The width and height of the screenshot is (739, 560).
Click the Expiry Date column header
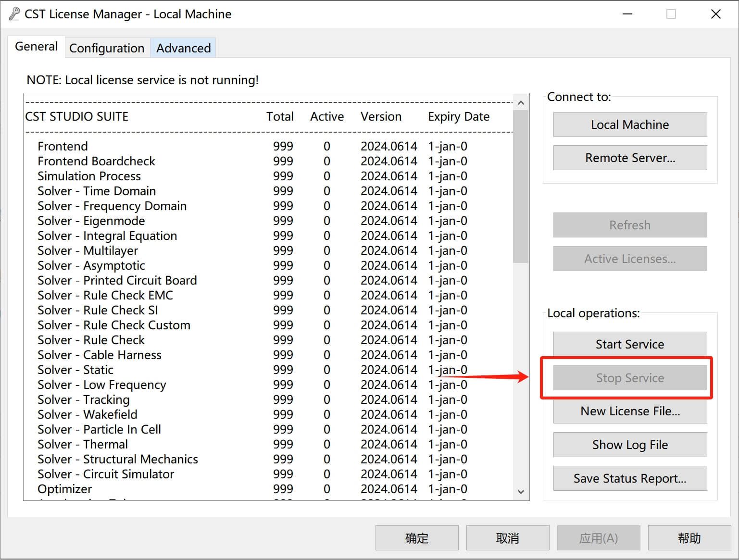click(459, 117)
